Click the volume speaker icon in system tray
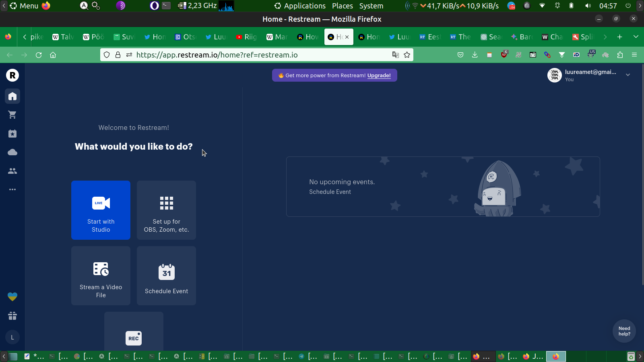This screenshot has height=362, width=644. click(x=588, y=6)
